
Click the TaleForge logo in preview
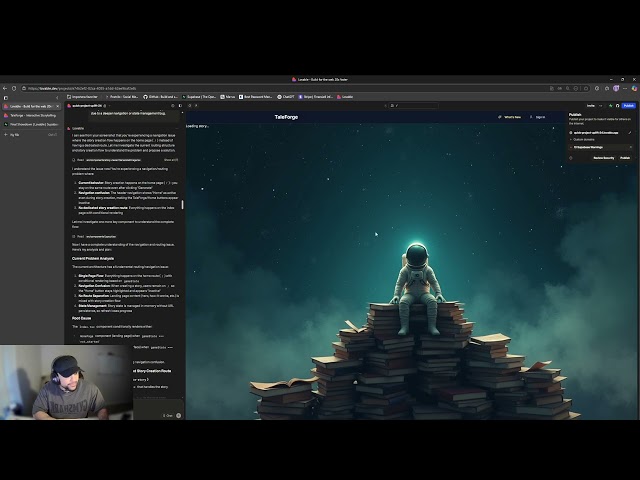pyautogui.click(x=286, y=117)
